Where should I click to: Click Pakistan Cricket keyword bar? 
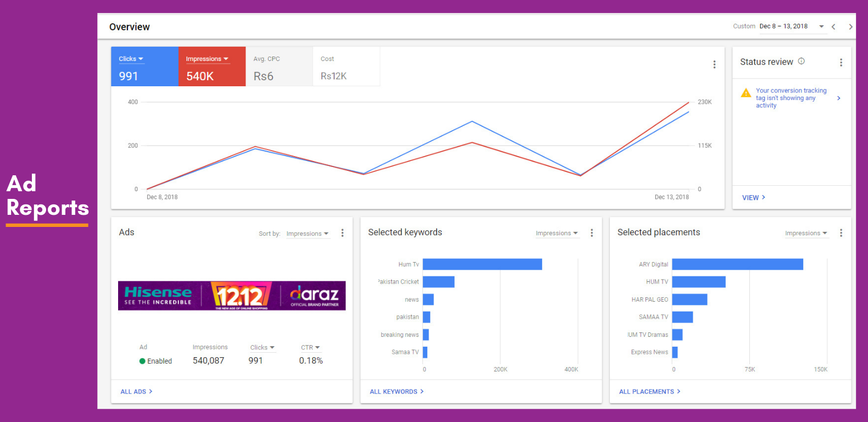(x=438, y=282)
